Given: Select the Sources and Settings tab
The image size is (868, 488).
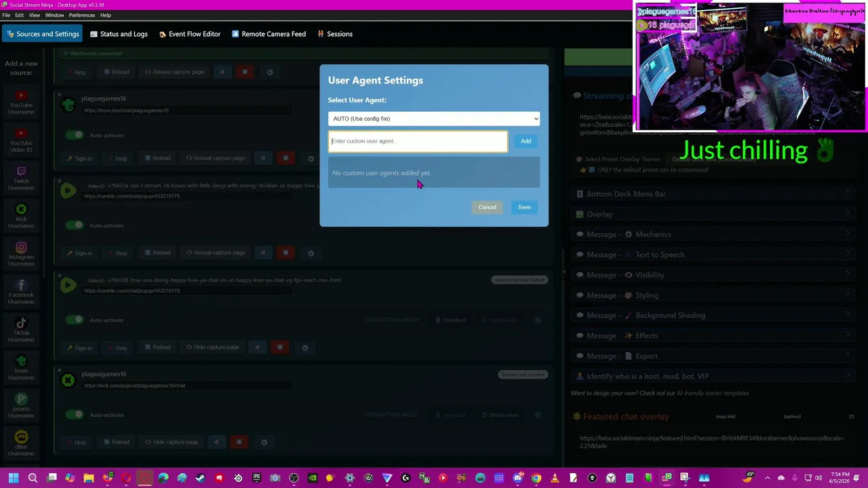Looking at the screenshot, I should [43, 34].
